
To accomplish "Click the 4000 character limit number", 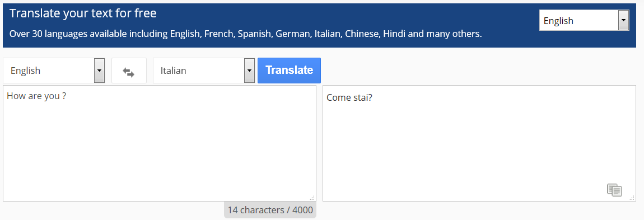I will pos(304,210).
